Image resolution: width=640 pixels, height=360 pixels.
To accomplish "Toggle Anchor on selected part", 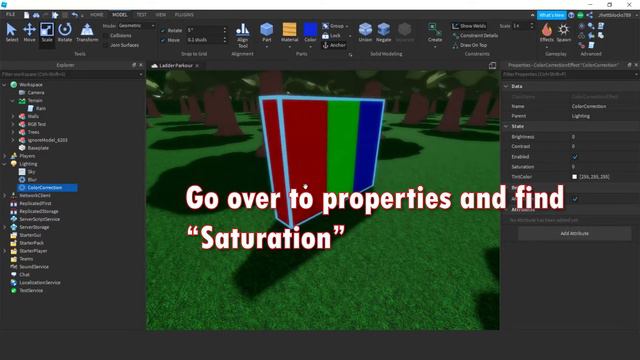I will 334,45.
